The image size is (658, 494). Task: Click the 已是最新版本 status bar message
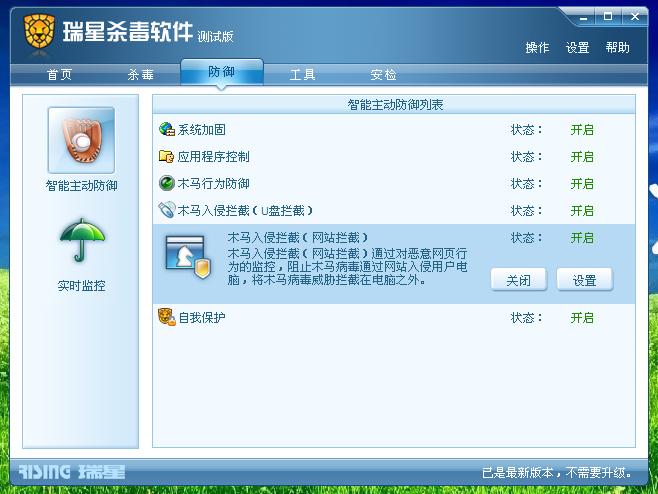pos(557,473)
